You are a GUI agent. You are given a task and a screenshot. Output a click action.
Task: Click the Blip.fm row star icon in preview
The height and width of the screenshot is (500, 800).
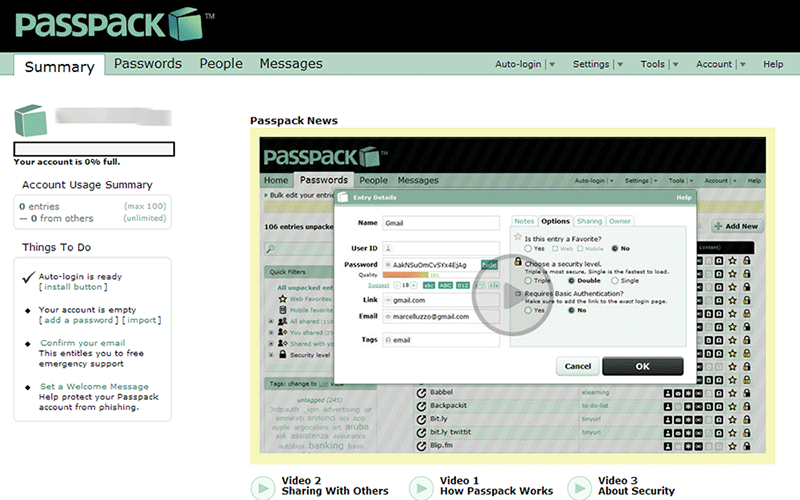[x=733, y=446]
